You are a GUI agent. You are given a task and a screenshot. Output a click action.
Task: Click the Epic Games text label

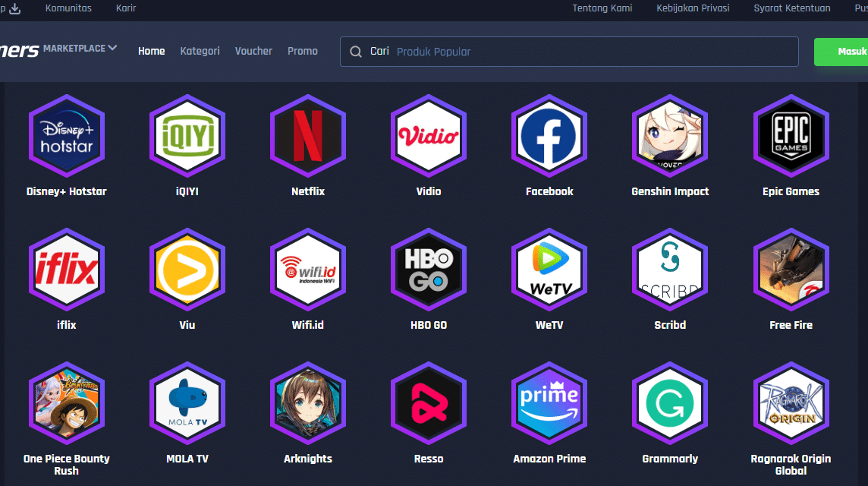point(791,191)
